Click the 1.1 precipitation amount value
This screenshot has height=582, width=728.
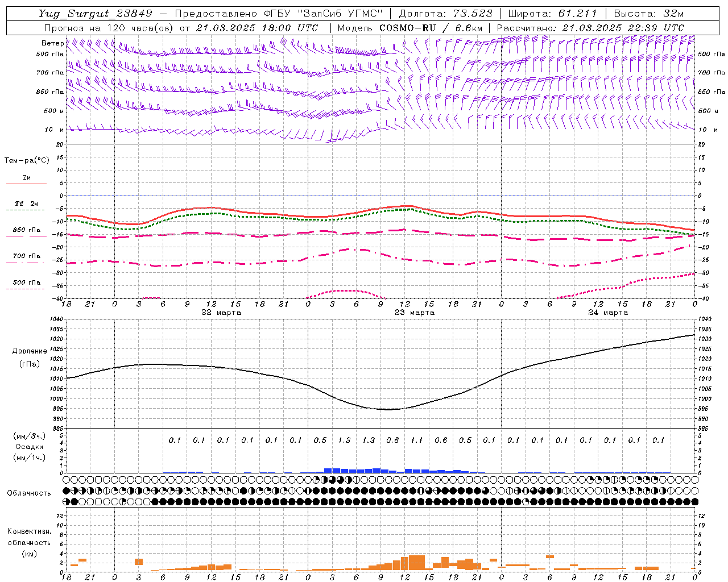coord(417,440)
